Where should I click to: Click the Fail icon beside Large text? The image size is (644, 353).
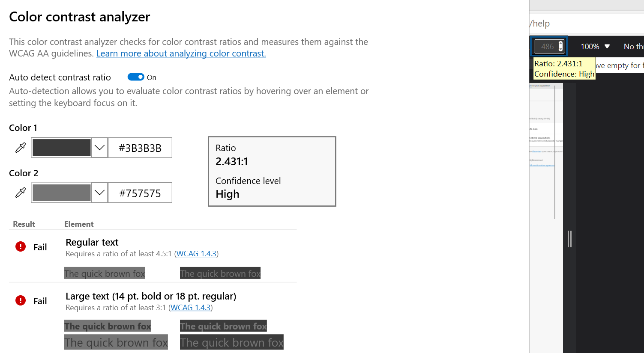click(20, 300)
